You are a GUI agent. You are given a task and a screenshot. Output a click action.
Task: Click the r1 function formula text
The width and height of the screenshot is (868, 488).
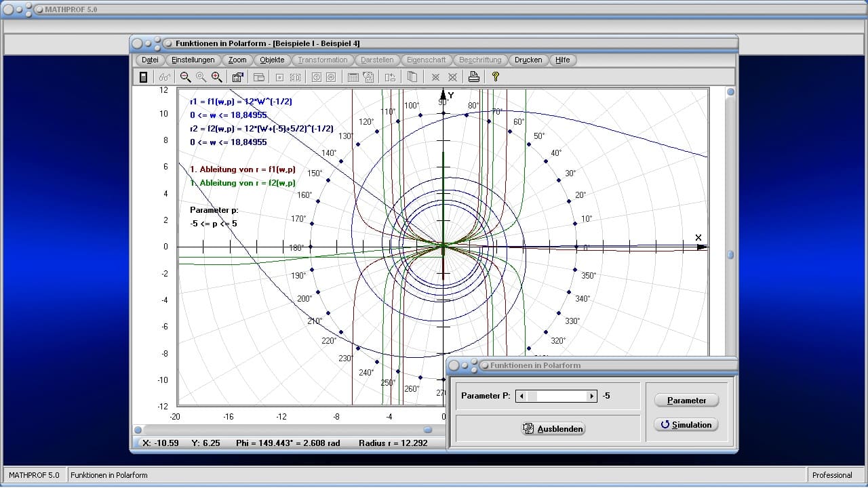241,102
